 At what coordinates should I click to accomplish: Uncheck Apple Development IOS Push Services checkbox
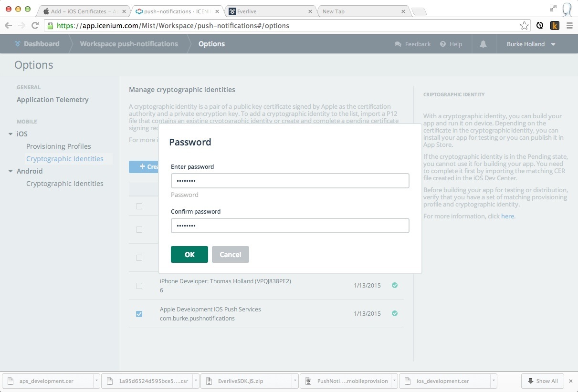[x=139, y=314]
